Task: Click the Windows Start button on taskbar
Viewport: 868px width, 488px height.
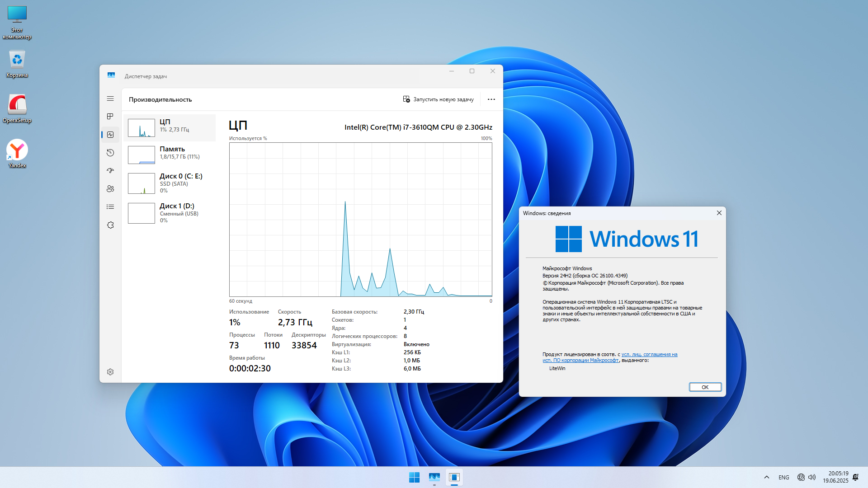Action: click(x=414, y=477)
